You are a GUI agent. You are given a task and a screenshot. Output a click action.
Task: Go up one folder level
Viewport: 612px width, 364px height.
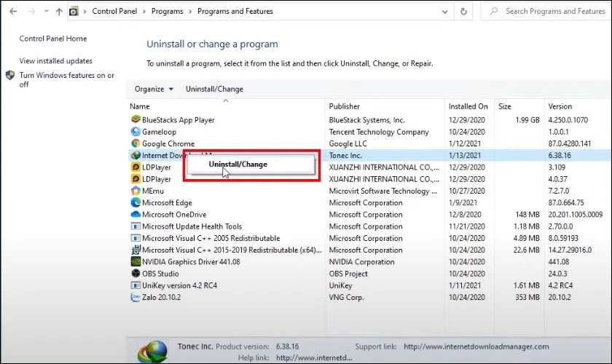(59, 12)
